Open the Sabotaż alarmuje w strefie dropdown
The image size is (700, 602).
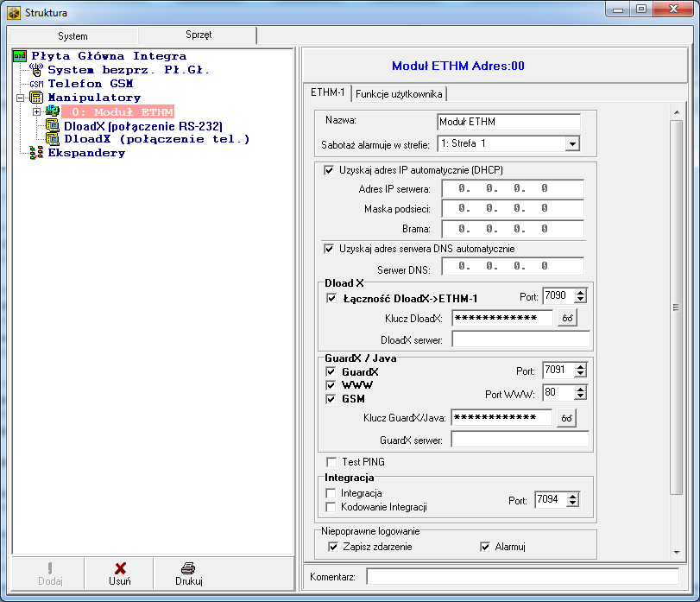[572, 143]
